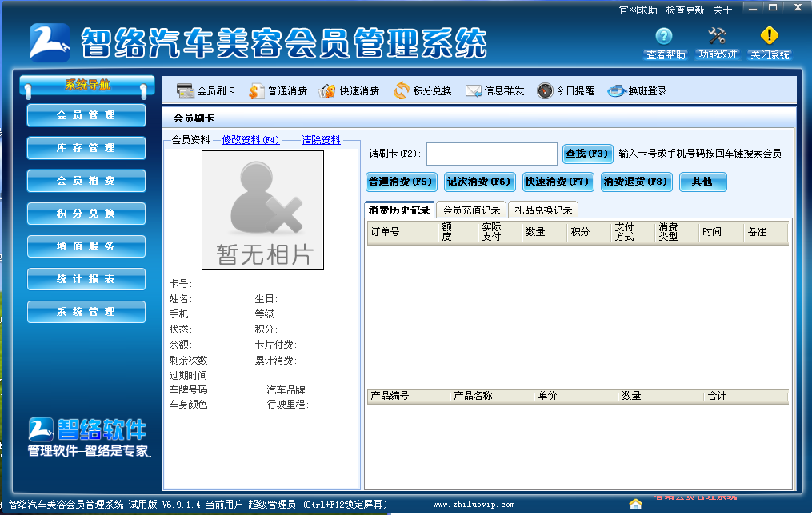Click the 额度 column header
Image resolution: width=812 pixels, height=515 pixels.
[x=458, y=232]
